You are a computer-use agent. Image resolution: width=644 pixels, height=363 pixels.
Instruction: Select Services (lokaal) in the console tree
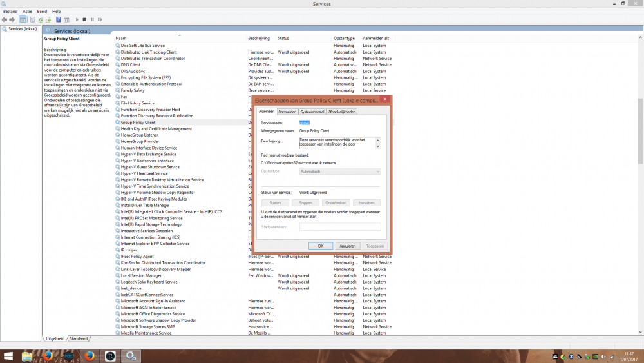click(x=23, y=29)
